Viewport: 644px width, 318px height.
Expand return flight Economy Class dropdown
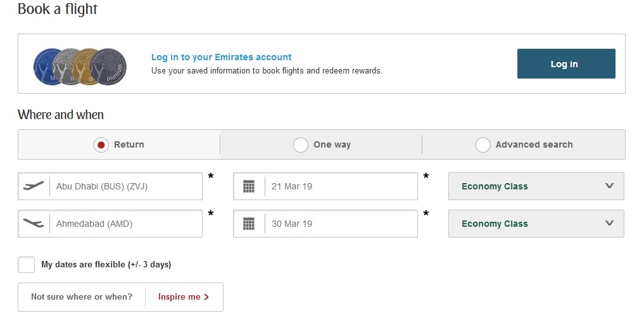(536, 224)
